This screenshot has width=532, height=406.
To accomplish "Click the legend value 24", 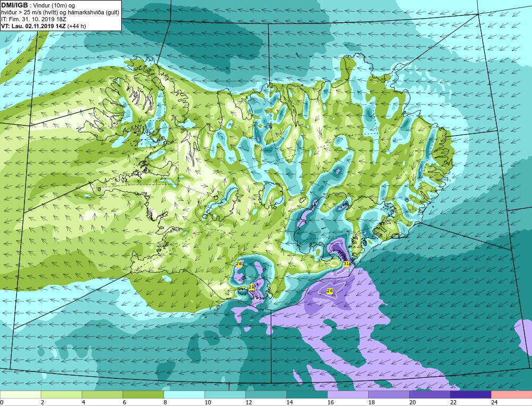I will click(494, 402).
